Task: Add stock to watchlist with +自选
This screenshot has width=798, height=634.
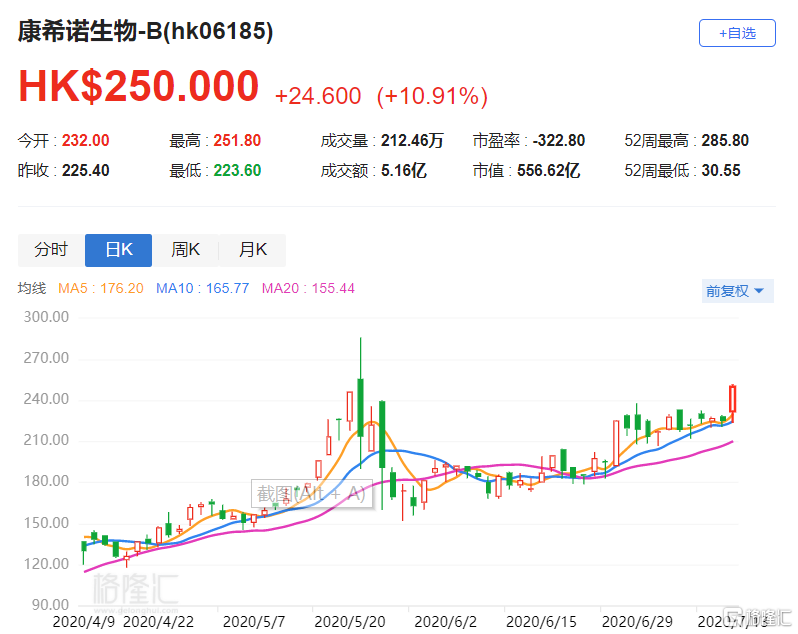Action: 736,33
